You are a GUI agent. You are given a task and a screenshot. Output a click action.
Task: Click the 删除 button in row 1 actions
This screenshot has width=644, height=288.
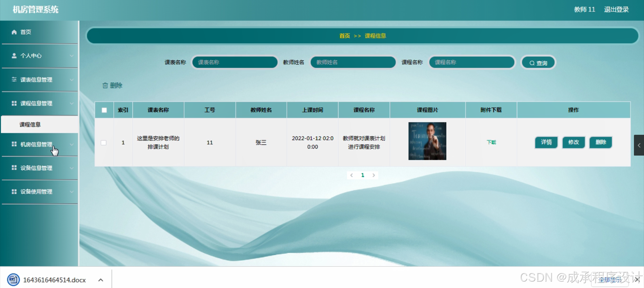click(601, 142)
